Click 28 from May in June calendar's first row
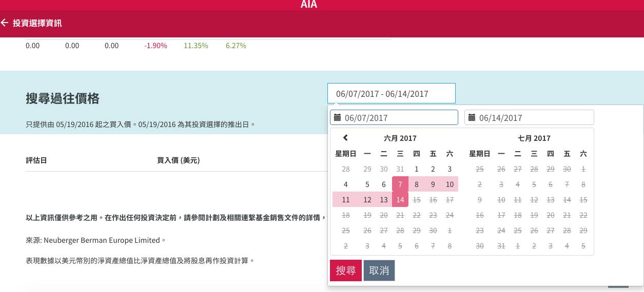The image size is (644, 292). click(346, 169)
